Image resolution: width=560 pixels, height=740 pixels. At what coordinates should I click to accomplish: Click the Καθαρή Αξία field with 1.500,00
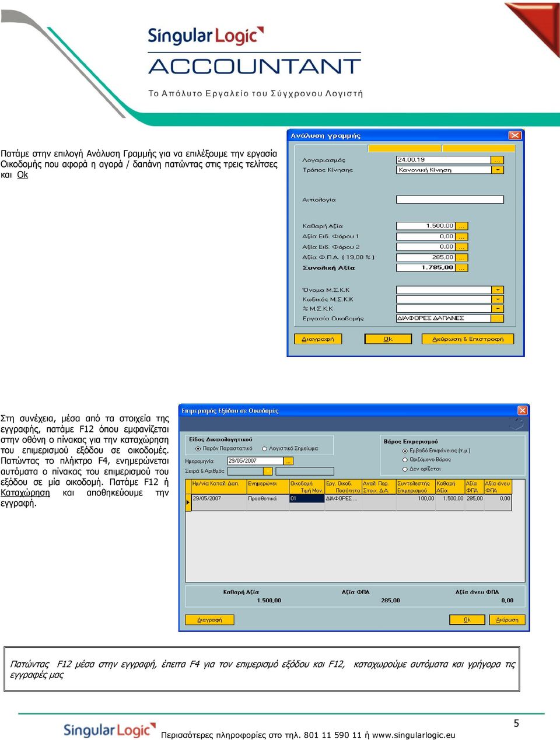pyautogui.click(x=426, y=226)
